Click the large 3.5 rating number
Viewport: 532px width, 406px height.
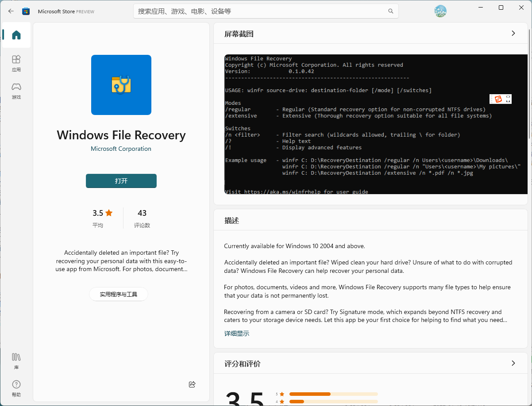(x=245, y=398)
